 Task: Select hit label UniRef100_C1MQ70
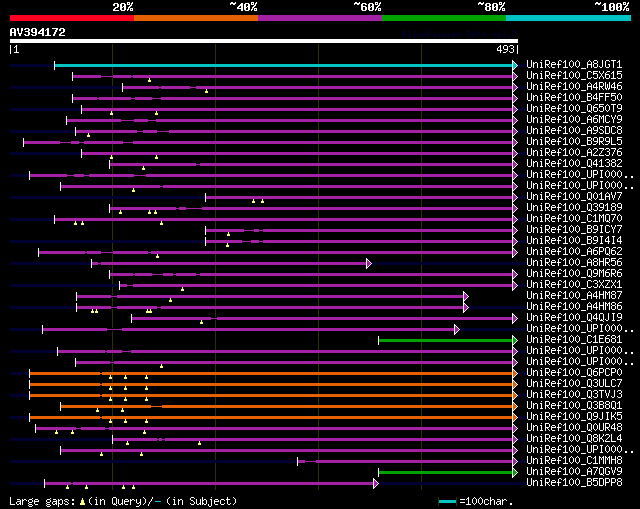point(574,219)
